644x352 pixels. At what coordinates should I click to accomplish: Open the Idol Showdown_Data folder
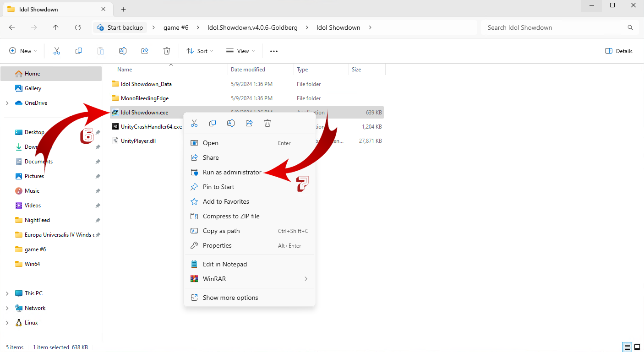(146, 84)
